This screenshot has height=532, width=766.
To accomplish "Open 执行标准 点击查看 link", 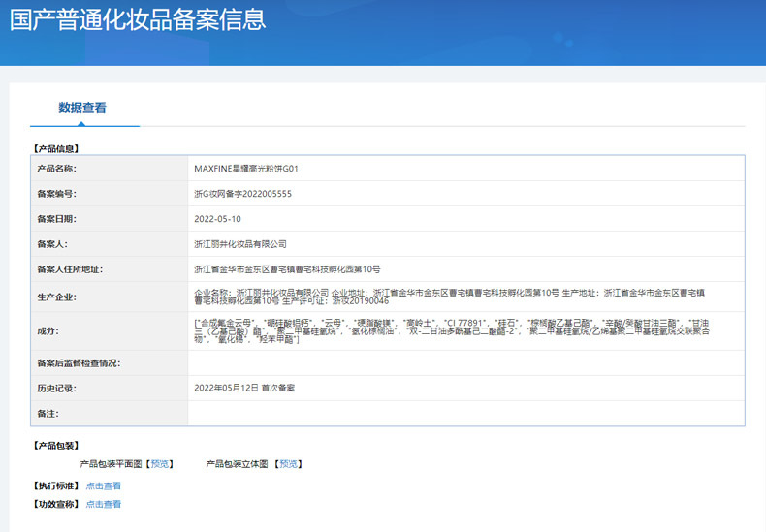I will (x=104, y=486).
